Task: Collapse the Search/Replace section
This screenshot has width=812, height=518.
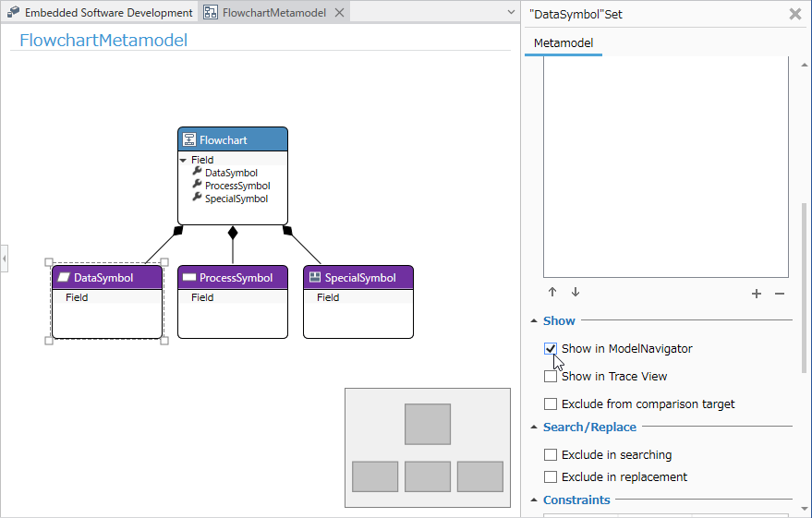Action: [x=534, y=427]
